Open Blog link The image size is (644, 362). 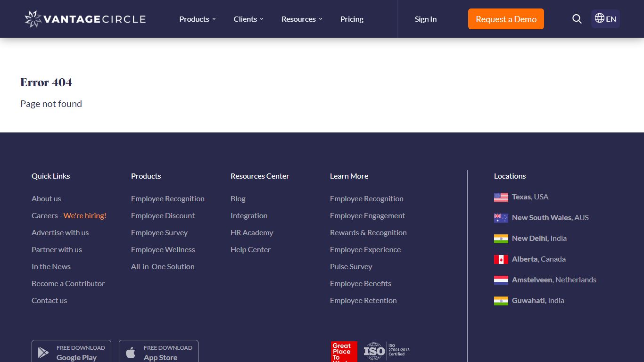pos(238,198)
